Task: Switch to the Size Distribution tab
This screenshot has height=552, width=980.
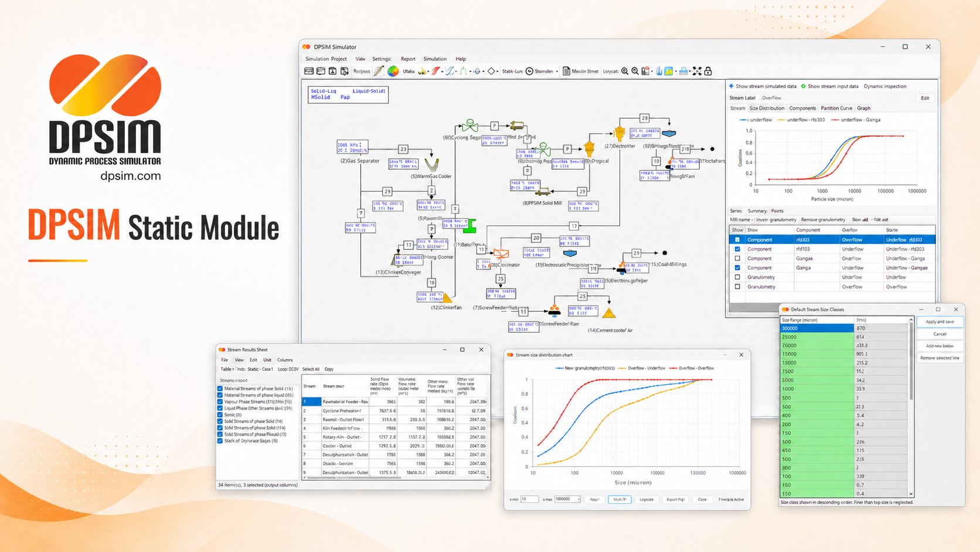Action: [x=767, y=108]
